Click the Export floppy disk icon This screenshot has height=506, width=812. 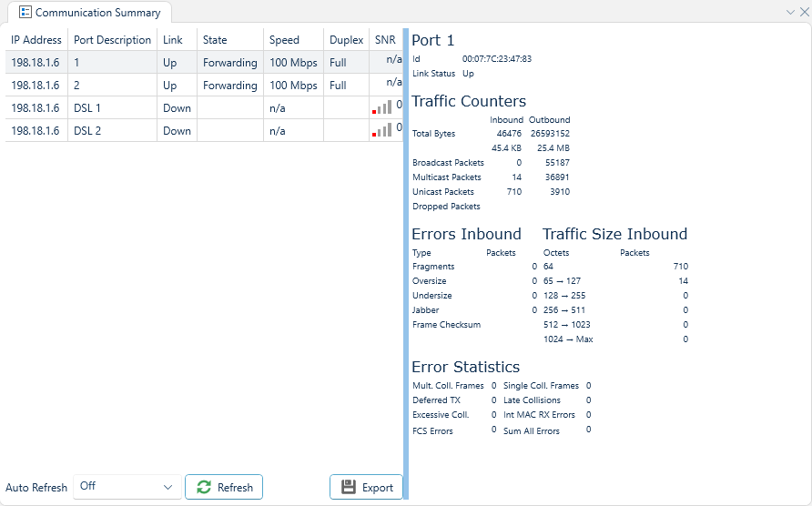(x=349, y=487)
